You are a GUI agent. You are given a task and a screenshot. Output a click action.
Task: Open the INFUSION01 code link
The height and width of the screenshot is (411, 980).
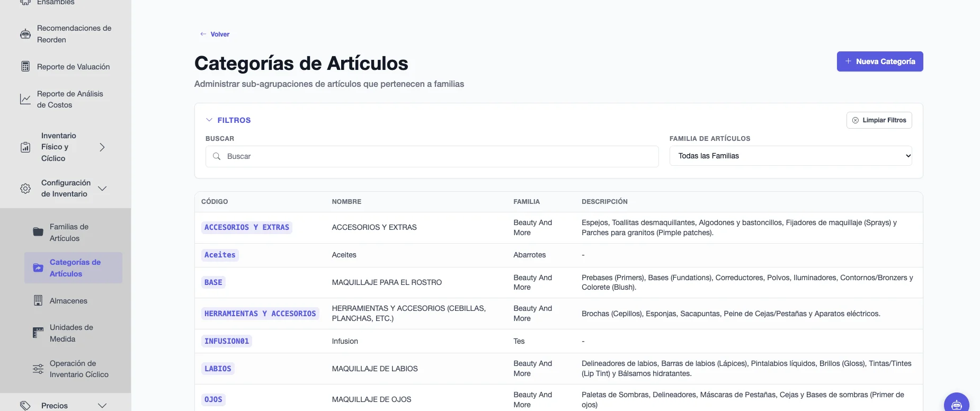[x=227, y=341]
